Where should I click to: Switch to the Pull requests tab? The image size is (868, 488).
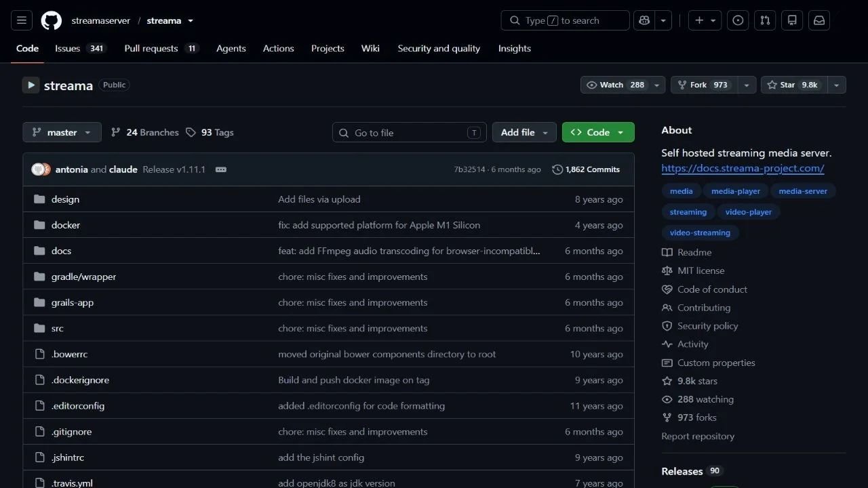pyautogui.click(x=161, y=48)
